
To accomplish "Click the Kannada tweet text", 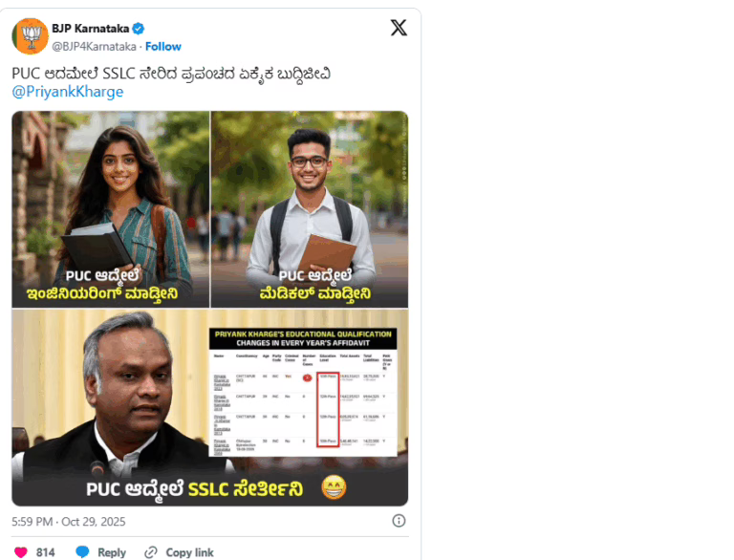I will click(x=171, y=74).
